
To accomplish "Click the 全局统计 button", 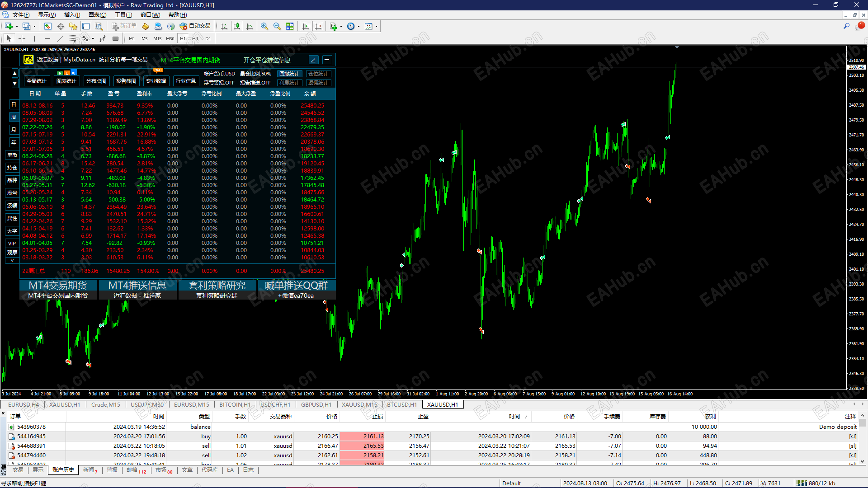I will [37, 81].
